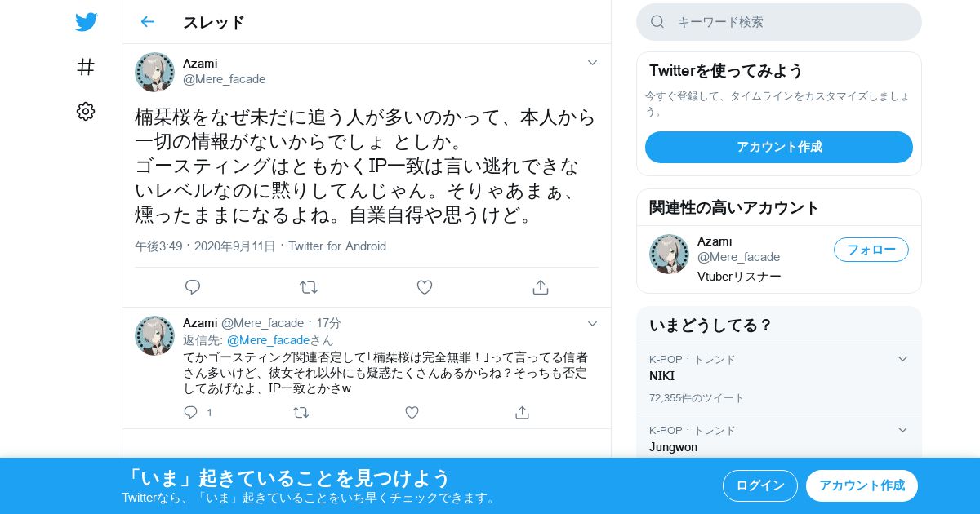
Task: Open the @Mere_facade reply-to link
Action: (x=268, y=339)
